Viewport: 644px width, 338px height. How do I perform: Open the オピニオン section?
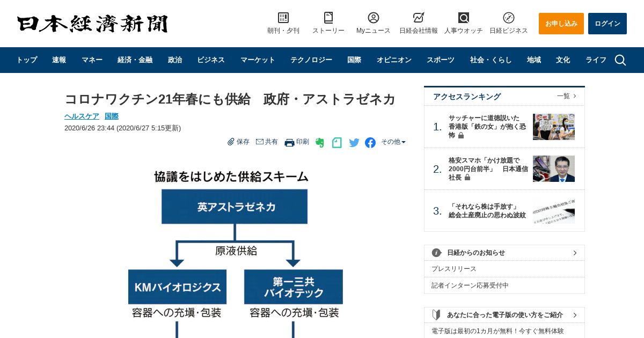point(394,60)
